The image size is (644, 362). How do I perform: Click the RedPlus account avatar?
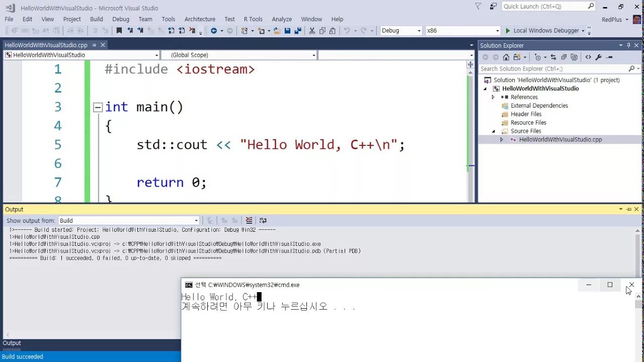(x=637, y=19)
